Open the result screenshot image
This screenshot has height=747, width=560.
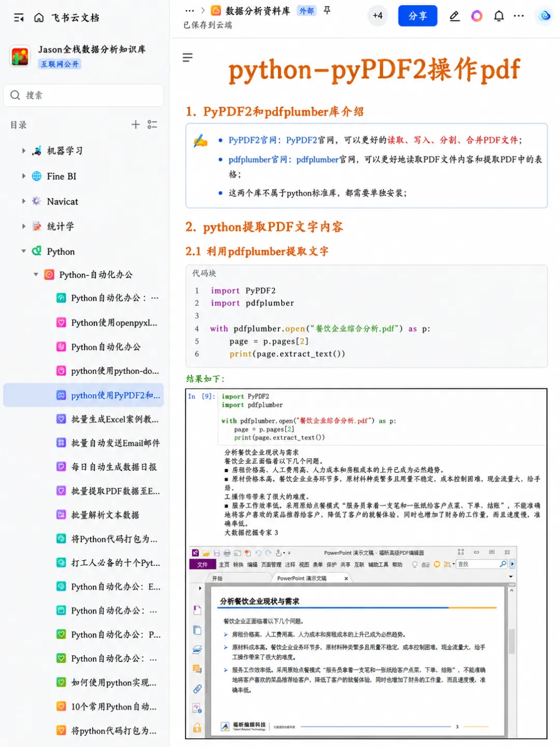[x=367, y=563]
